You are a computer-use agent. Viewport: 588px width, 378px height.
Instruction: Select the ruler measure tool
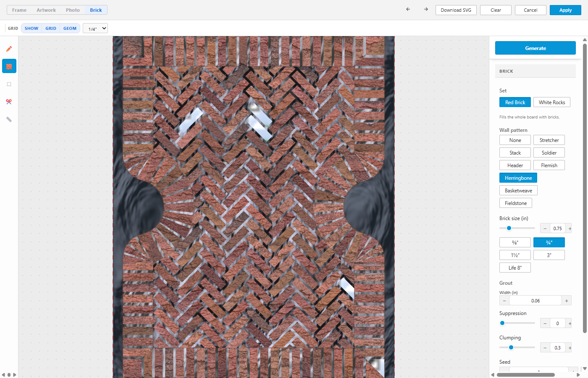9,119
